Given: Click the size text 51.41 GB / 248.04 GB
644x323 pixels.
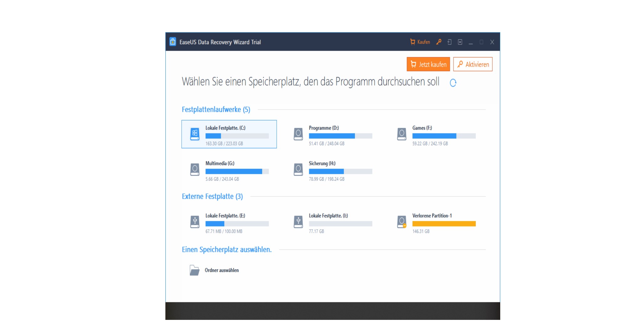Looking at the screenshot, I should (x=326, y=144).
